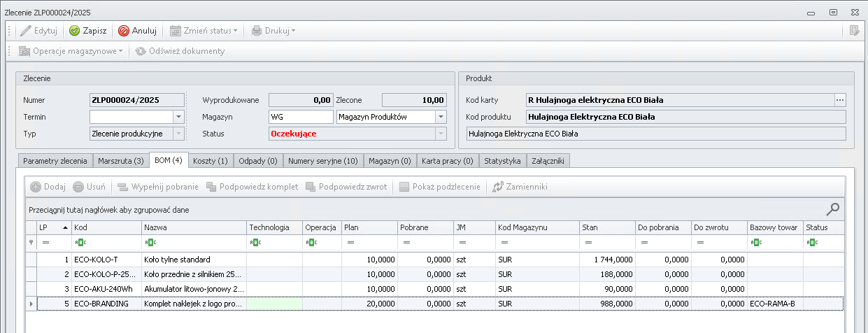
Task: Open the Statystyka tab
Action: point(502,161)
